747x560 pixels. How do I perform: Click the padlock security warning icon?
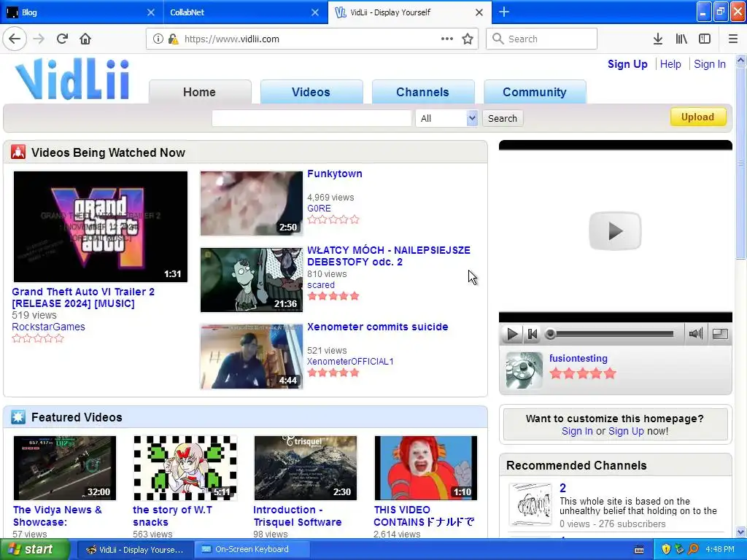[173, 39]
